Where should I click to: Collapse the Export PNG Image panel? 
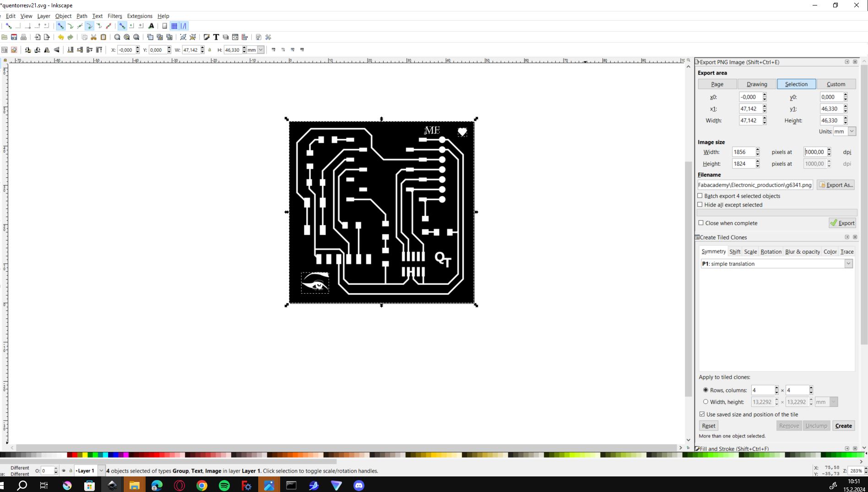[x=847, y=62]
